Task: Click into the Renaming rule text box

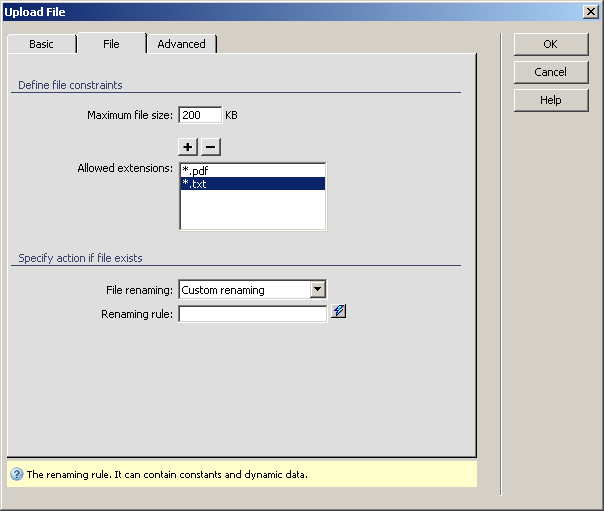Action: coord(252,314)
